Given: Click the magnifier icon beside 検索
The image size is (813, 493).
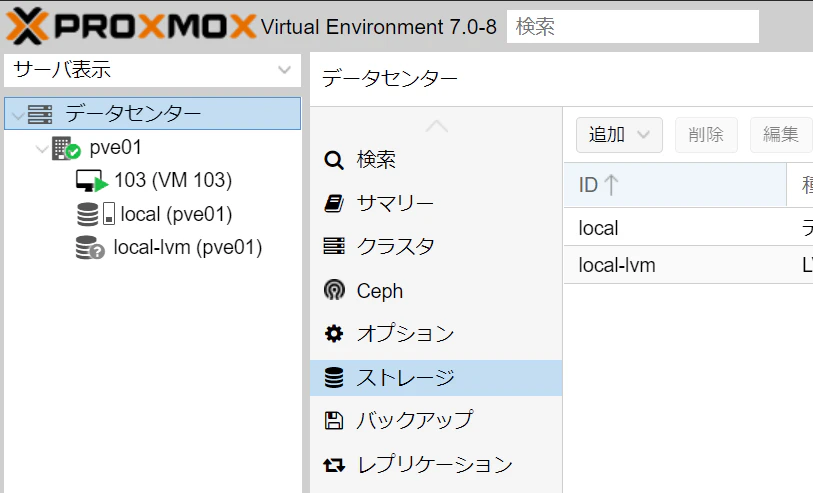Looking at the screenshot, I should (x=333, y=160).
